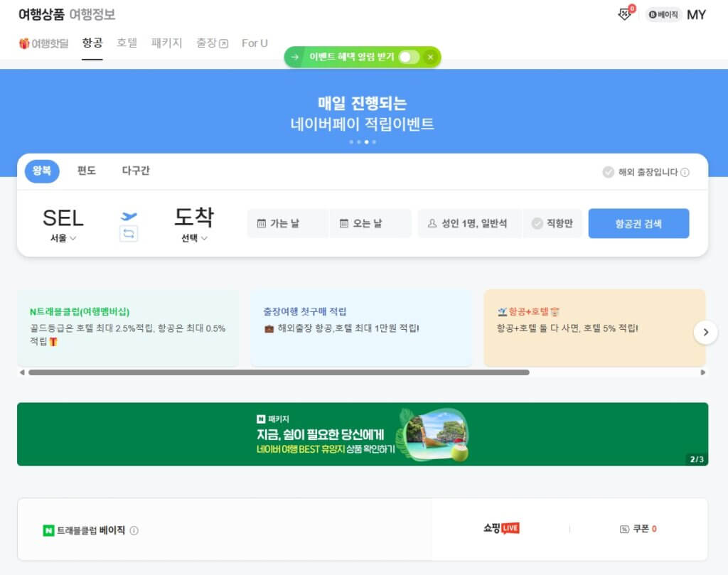The height and width of the screenshot is (575, 728).
Task: Open the 성인 1명, 일반석 passenger selector
Action: (469, 223)
